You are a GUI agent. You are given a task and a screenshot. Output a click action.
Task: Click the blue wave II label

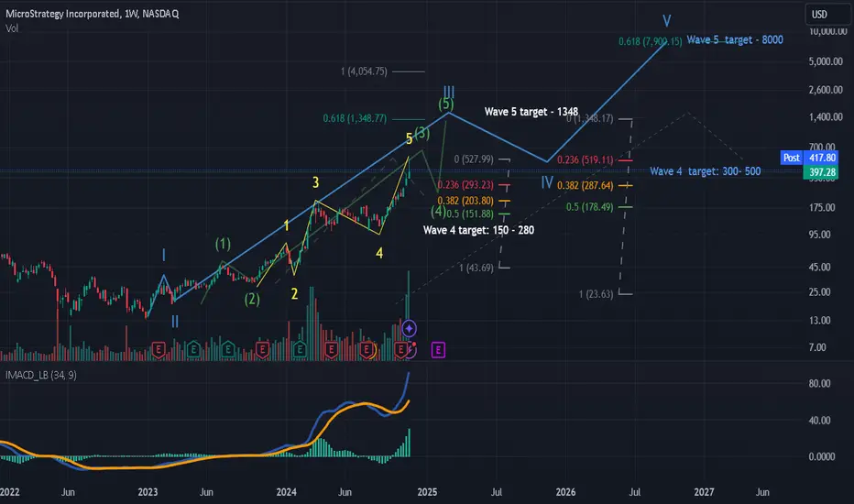pos(175,322)
